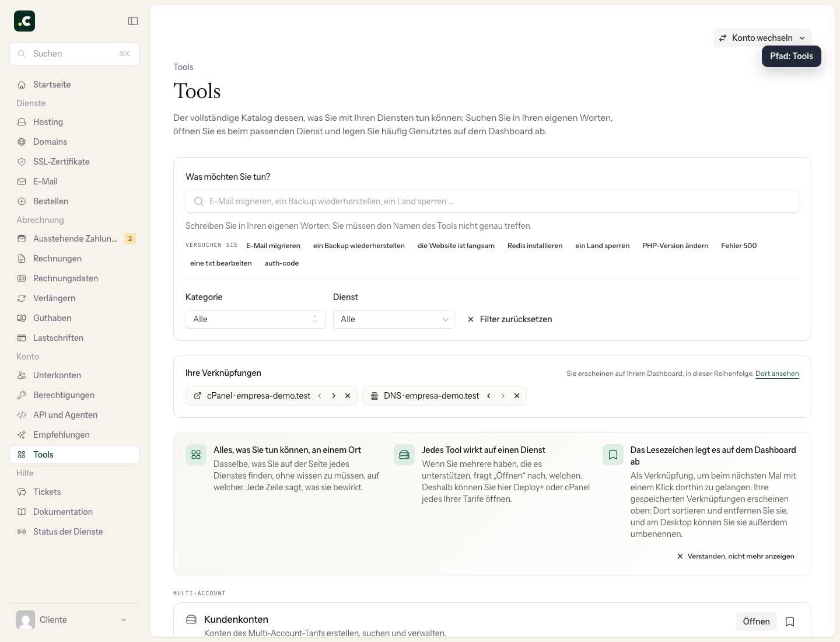This screenshot has height=642, width=840.
Task: Follow the Dort ansehen link
Action: coord(777,374)
